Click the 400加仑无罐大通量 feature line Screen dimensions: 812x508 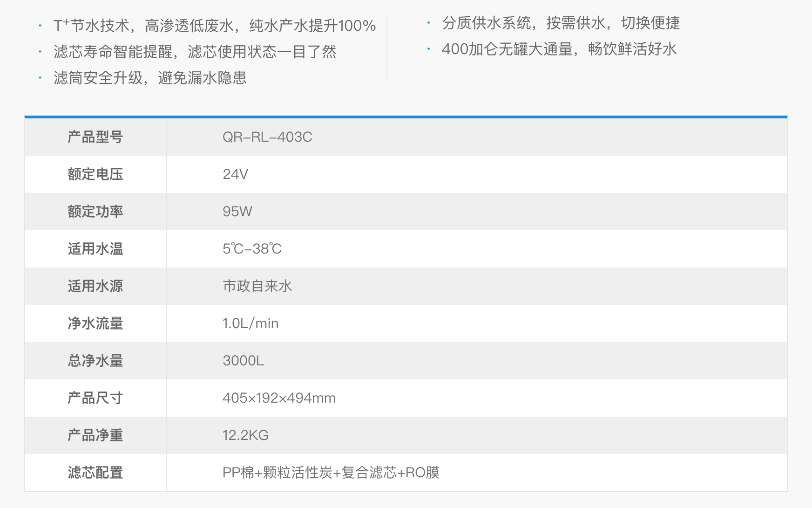(x=559, y=49)
